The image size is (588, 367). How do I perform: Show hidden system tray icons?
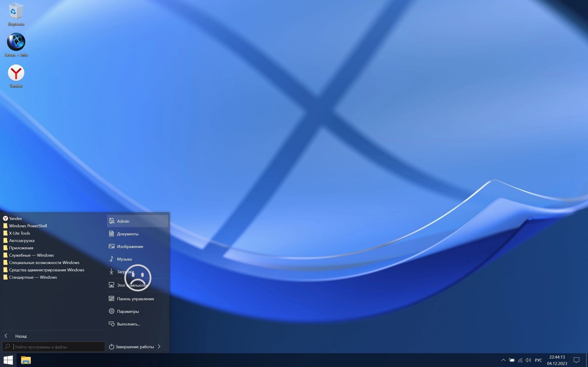point(503,360)
